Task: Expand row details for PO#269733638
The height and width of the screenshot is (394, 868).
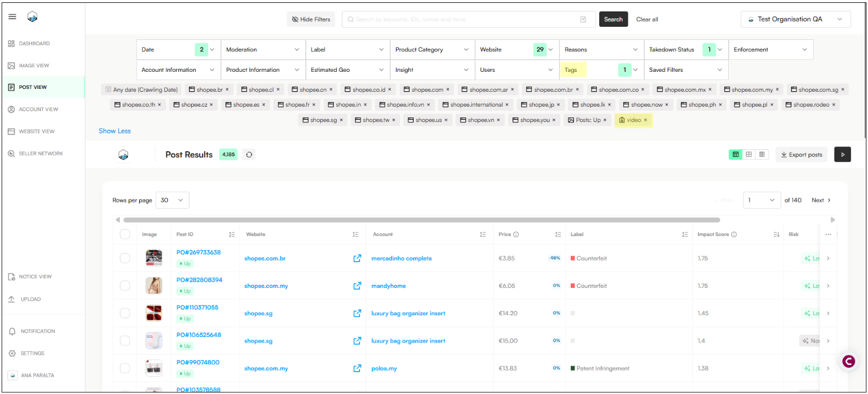Action: coord(828,258)
